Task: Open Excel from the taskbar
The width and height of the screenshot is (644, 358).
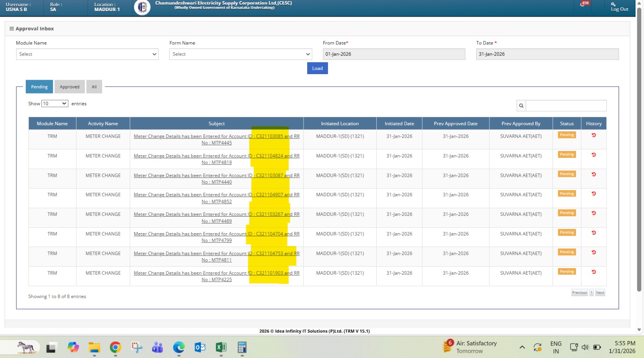Action: pos(221,347)
